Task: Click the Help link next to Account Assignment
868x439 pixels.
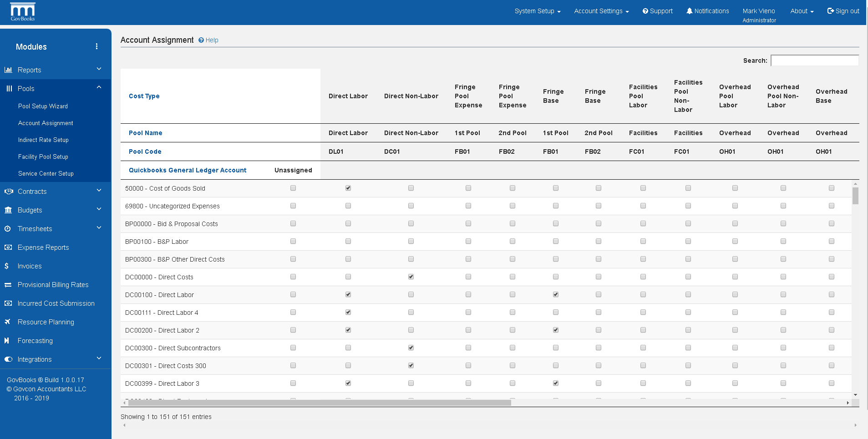Action: coord(208,40)
